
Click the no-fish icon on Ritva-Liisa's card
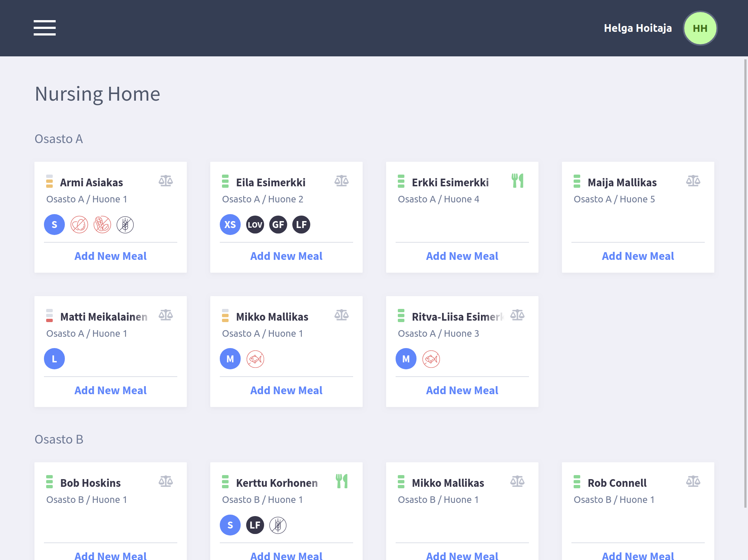click(431, 359)
